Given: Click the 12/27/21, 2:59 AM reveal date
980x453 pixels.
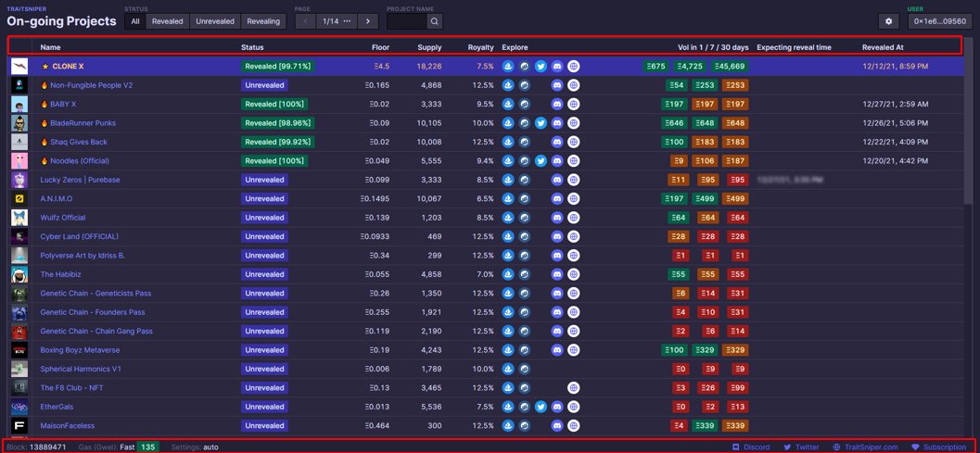Looking at the screenshot, I should tap(895, 104).
